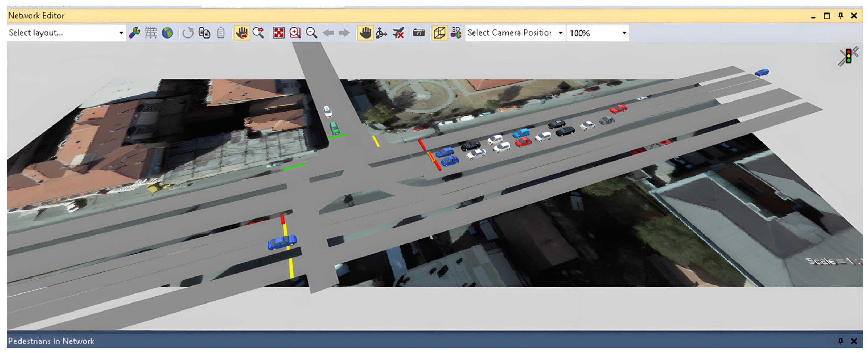Click the copy layout icon
868x353 pixels.
[204, 33]
